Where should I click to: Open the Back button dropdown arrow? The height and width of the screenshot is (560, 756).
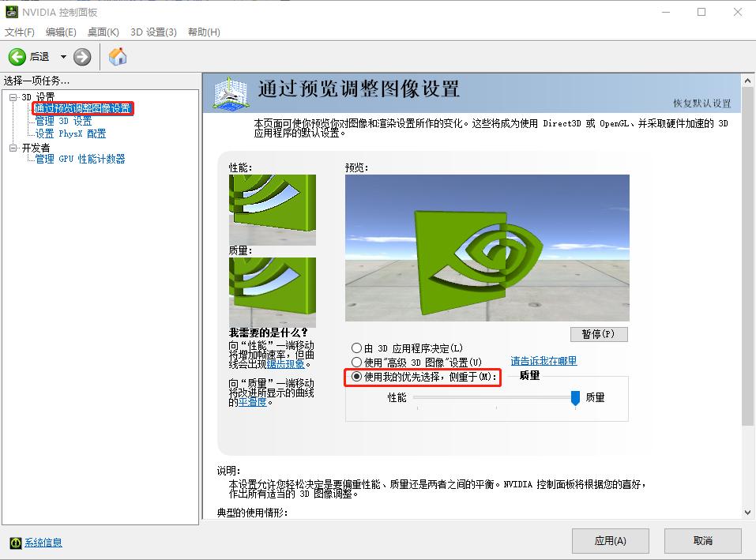(x=62, y=56)
